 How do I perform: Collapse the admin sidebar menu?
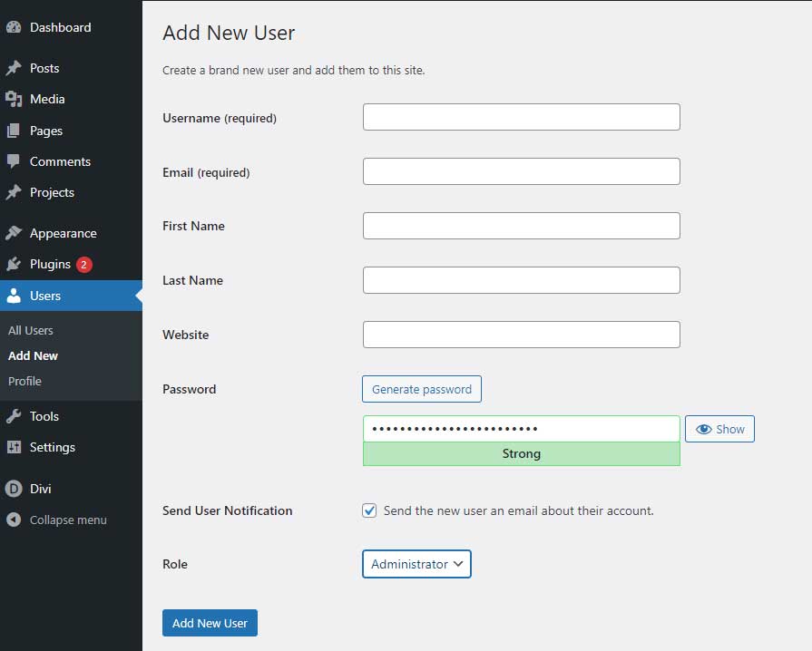pos(15,520)
